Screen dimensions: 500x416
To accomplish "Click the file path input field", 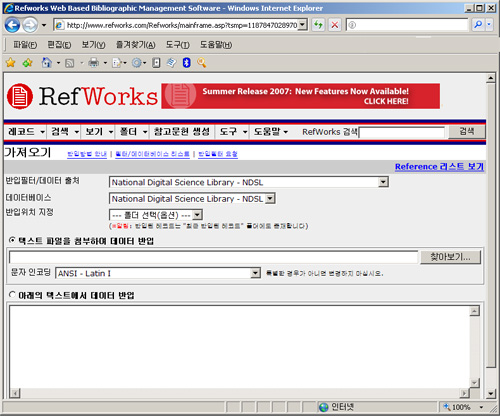I will click(x=213, y=257).
